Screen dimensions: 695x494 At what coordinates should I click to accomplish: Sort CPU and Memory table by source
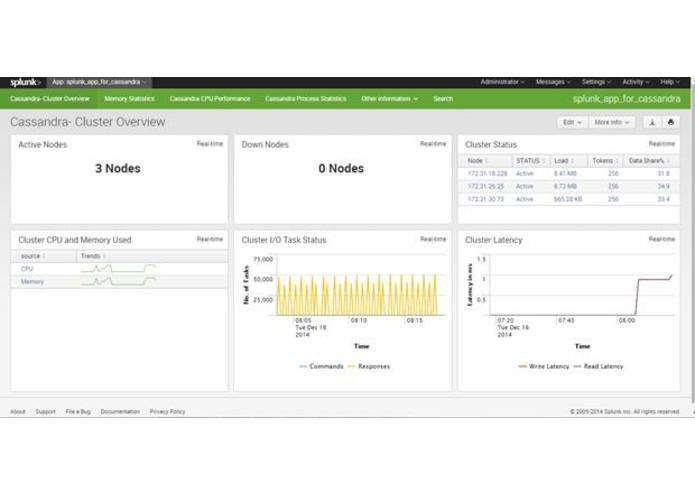tap(44, 256)
